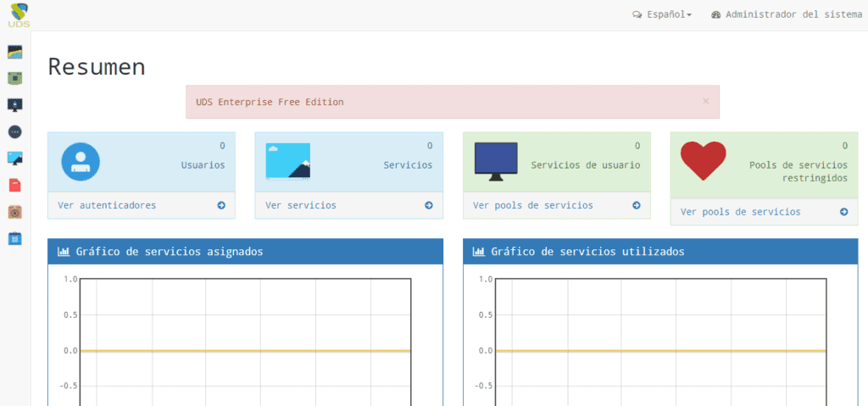The height and width of the screenshot is (406, 868).
Task: Click the Servicios de usuario label
Action: 586,165
